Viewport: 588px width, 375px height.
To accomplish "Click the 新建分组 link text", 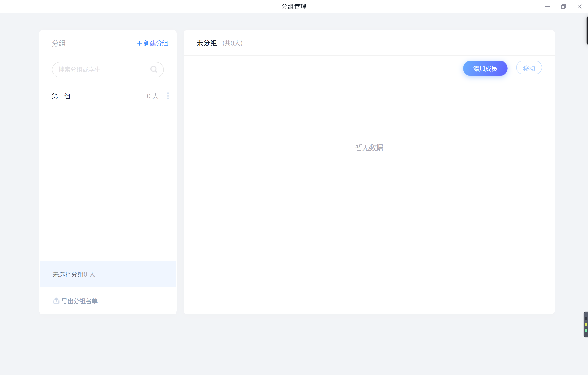I will (156, 43).
